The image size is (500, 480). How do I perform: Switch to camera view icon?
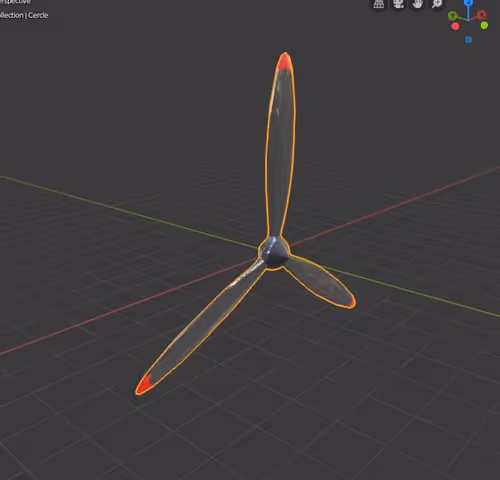(x=398, y=4)
